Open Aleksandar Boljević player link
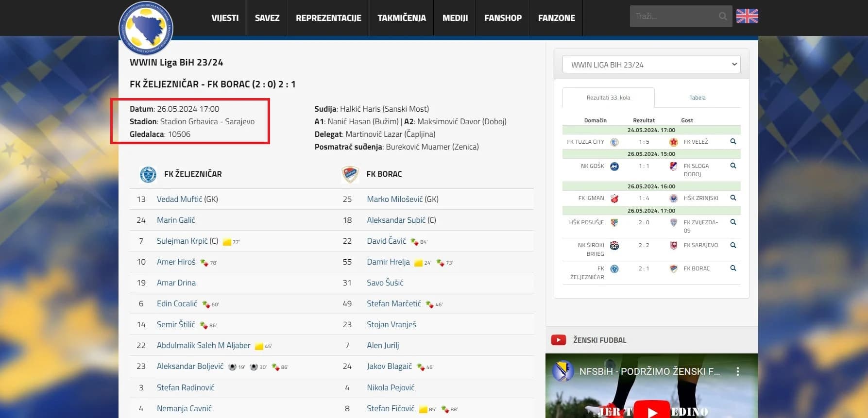This screenshot has width=868, height=418. [x=190, y=366]
